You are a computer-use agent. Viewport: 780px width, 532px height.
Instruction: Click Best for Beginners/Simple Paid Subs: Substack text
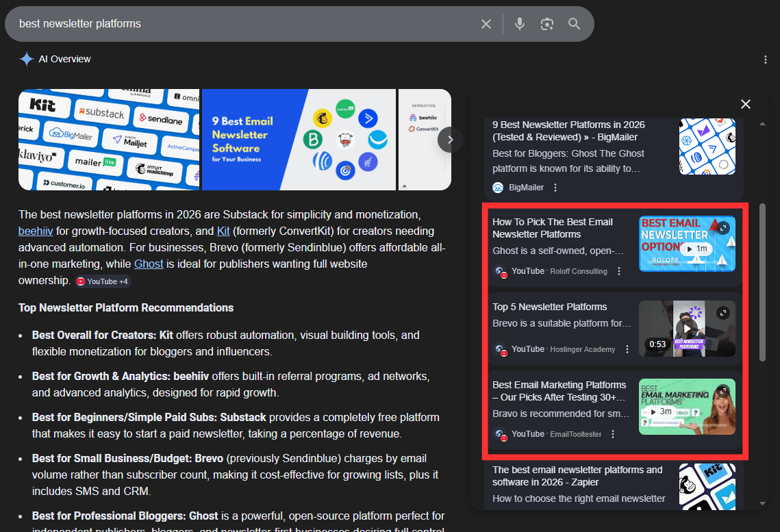[x=149, y=417]
